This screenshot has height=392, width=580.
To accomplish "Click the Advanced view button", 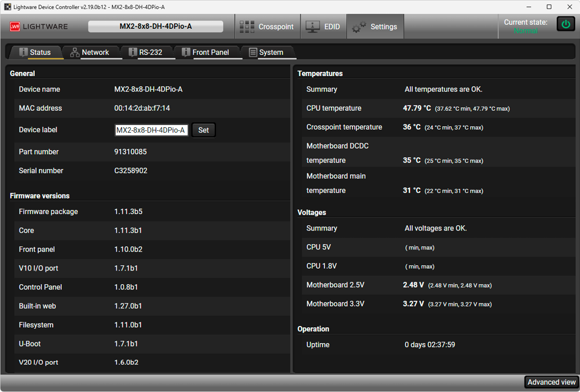I will 551,382.
